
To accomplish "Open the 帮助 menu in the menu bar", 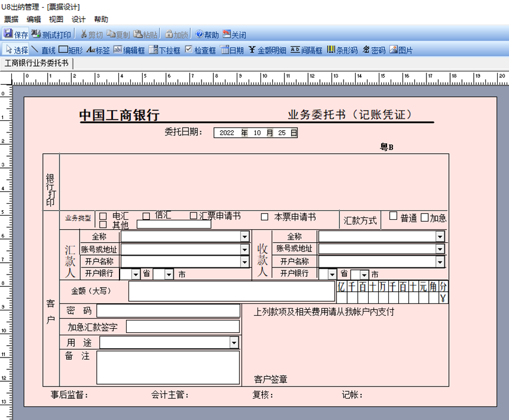I will pyautogui.click(x=101, y=19).
